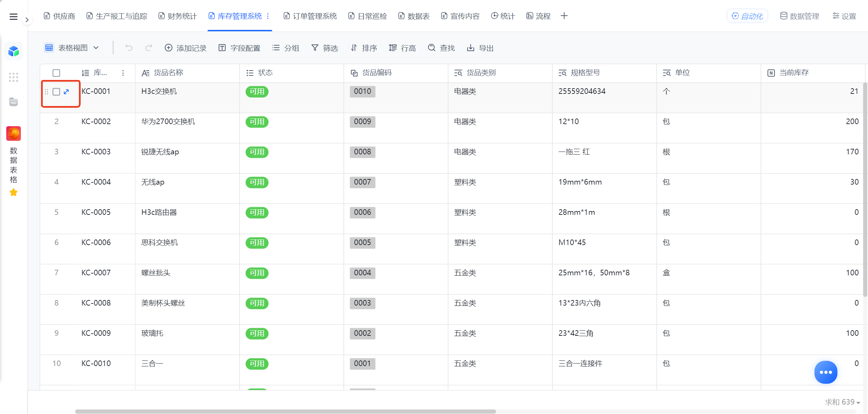Click the yellow star favorite icon
Viewport: 868px width, 414px height.
click(14, 192)
